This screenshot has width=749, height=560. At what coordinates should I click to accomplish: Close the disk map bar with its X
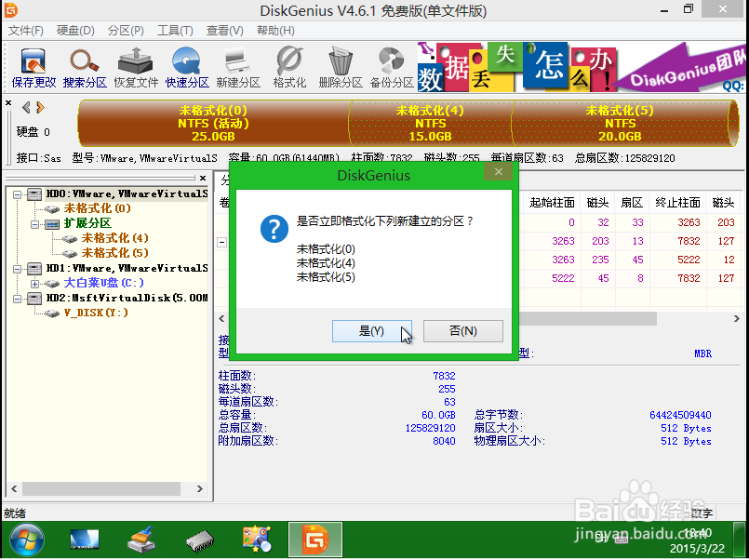(x=8, y=102)
